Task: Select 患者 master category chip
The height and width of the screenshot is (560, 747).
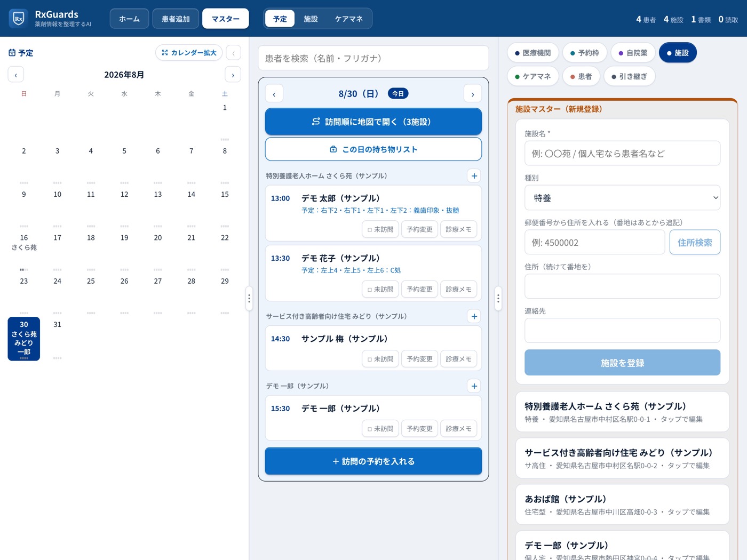Action: [581, 76]
